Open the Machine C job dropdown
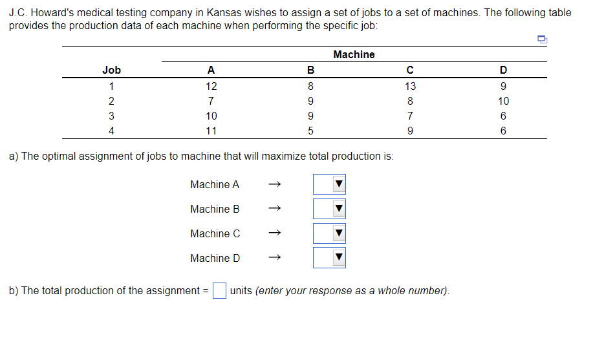 pos(329,233)
